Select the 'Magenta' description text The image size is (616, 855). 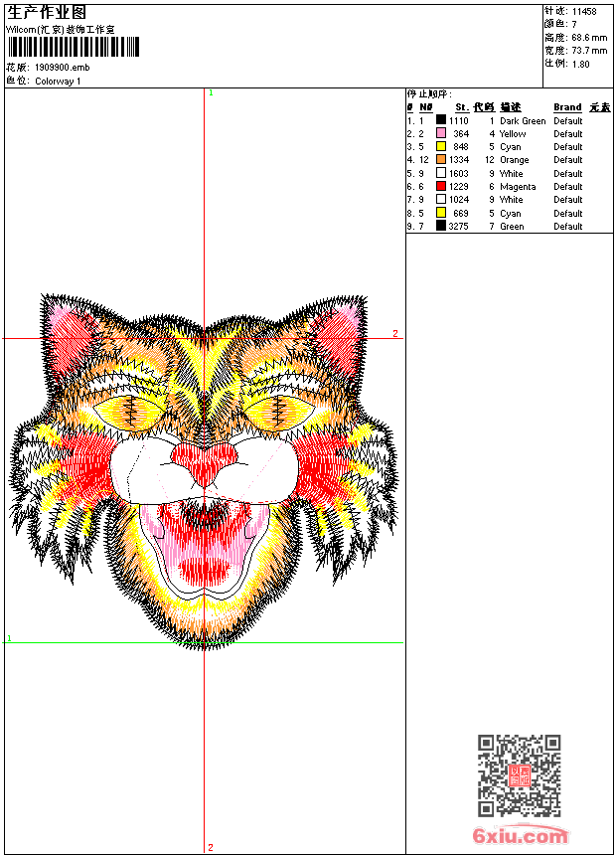pyautogui.click(x=518, y=187)
